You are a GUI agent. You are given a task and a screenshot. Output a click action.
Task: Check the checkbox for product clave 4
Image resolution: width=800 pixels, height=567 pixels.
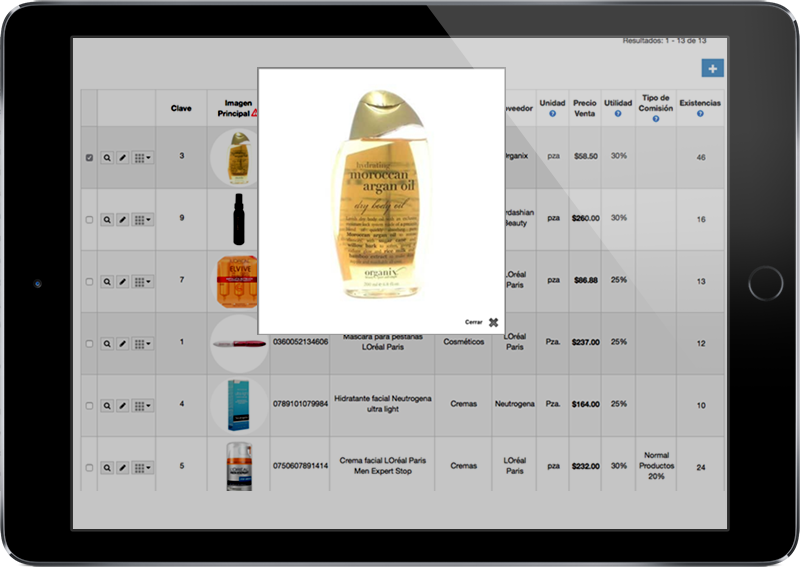click(89, 406)
